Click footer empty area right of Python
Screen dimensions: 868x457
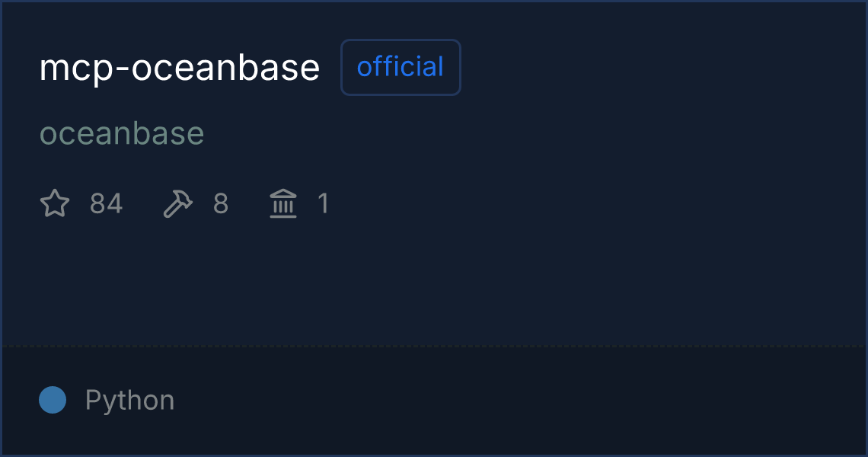[x=533, y=401]
